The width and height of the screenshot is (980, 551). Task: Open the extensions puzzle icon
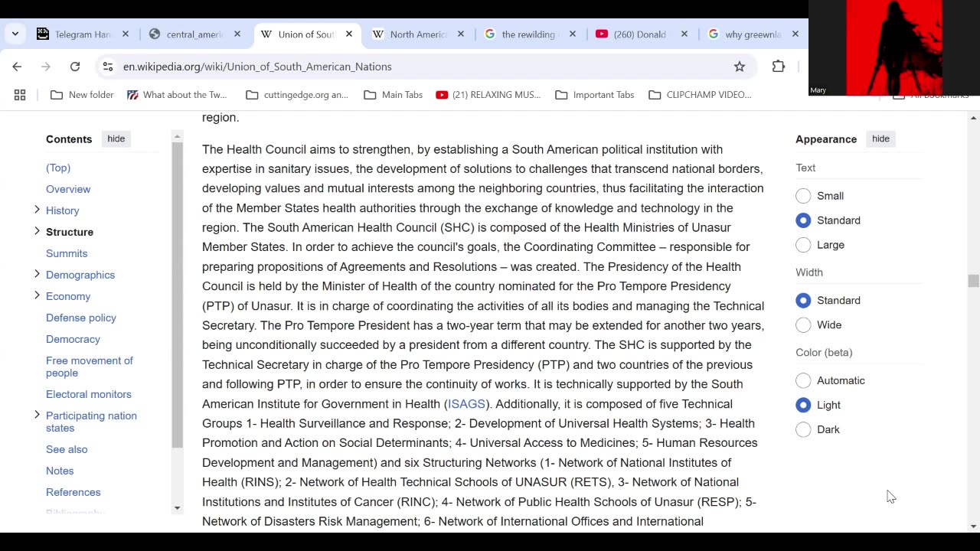[x=779, y=67]
